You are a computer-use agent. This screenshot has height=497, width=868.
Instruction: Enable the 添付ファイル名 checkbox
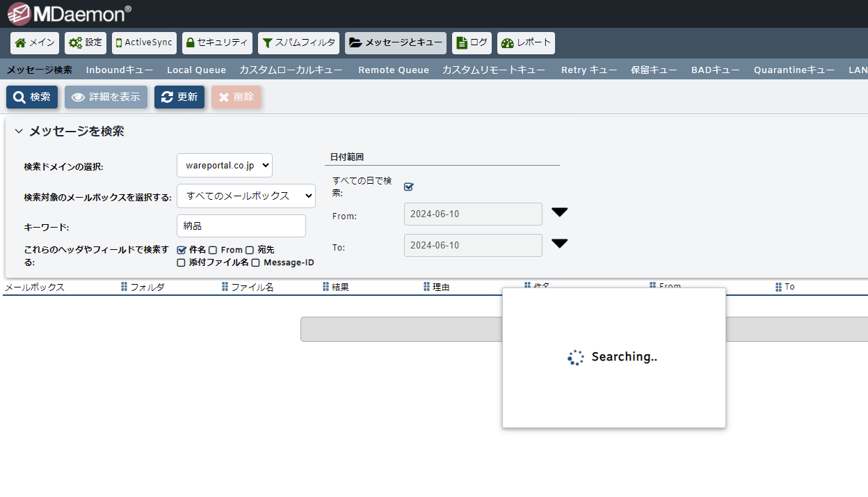point(182,263)
